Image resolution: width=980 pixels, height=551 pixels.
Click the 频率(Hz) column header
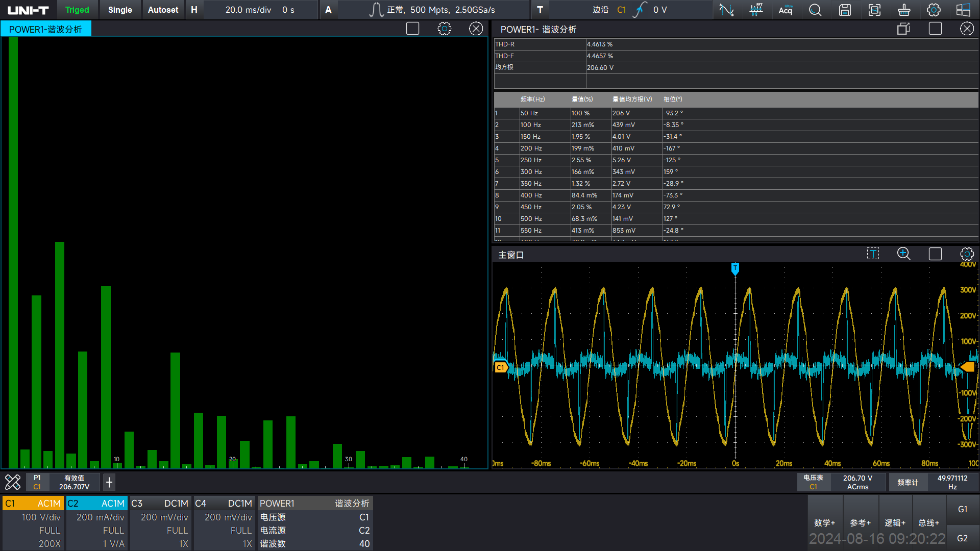coord(532,99)
